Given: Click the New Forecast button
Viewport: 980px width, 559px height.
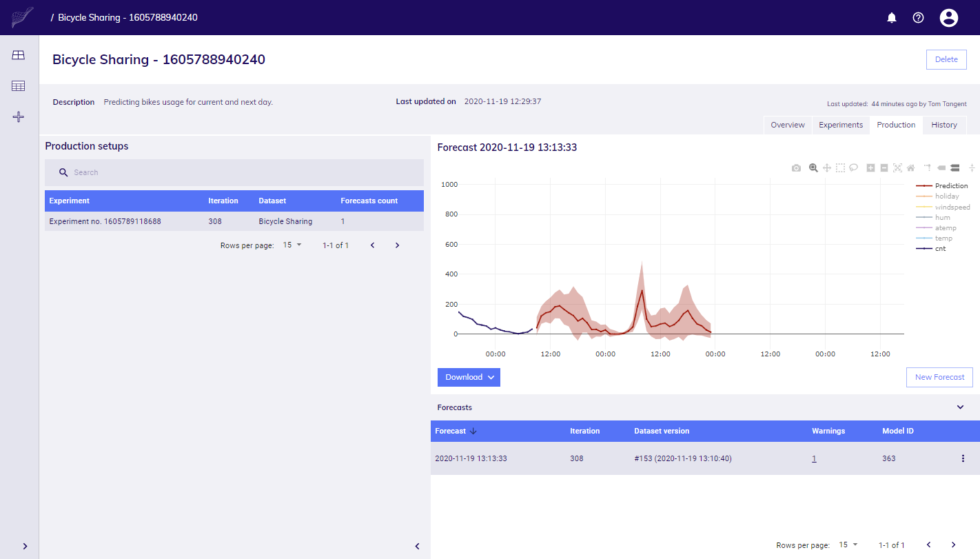Looking at the screenshot, I should click(x=939, y=377).
